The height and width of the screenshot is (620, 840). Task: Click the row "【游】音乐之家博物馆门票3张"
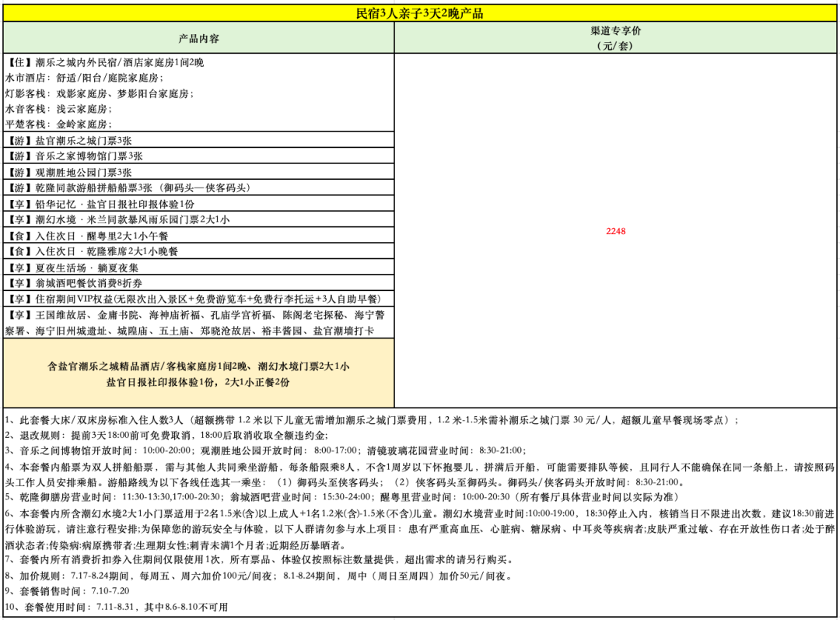coord(199,156)
